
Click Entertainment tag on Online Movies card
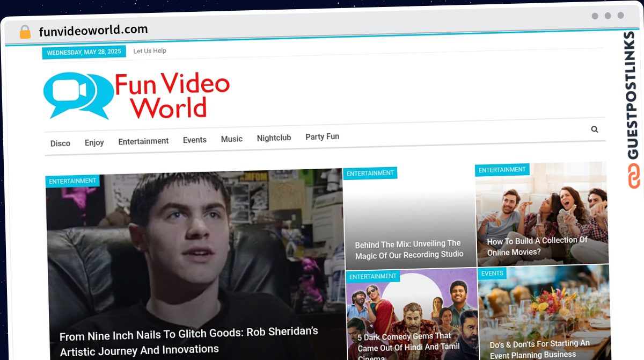point(502,170)
